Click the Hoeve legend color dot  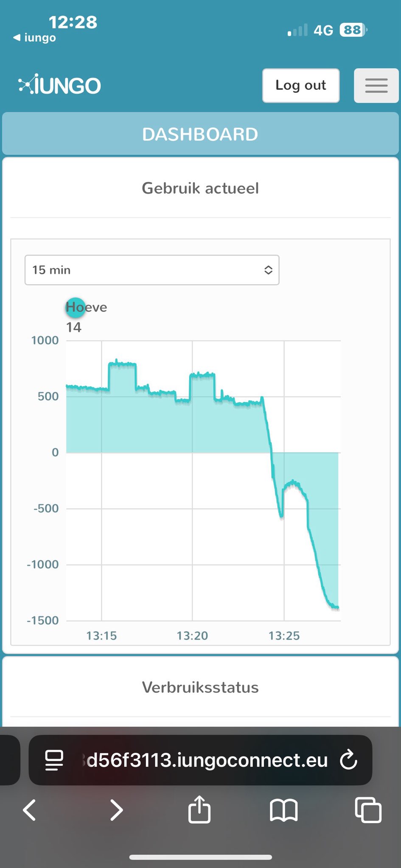point(75,307)
